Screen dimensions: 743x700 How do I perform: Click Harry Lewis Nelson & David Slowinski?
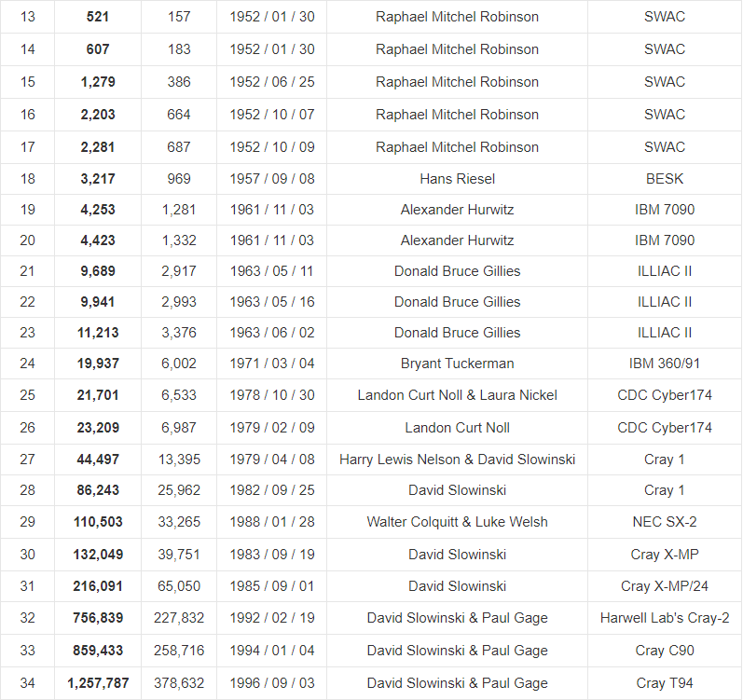pos(458,460)
